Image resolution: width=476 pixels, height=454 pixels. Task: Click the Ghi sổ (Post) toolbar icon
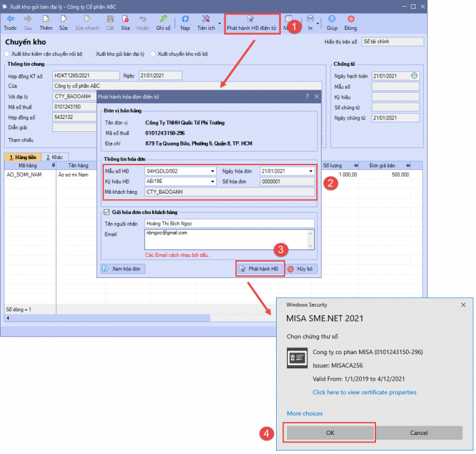point(163,22)
